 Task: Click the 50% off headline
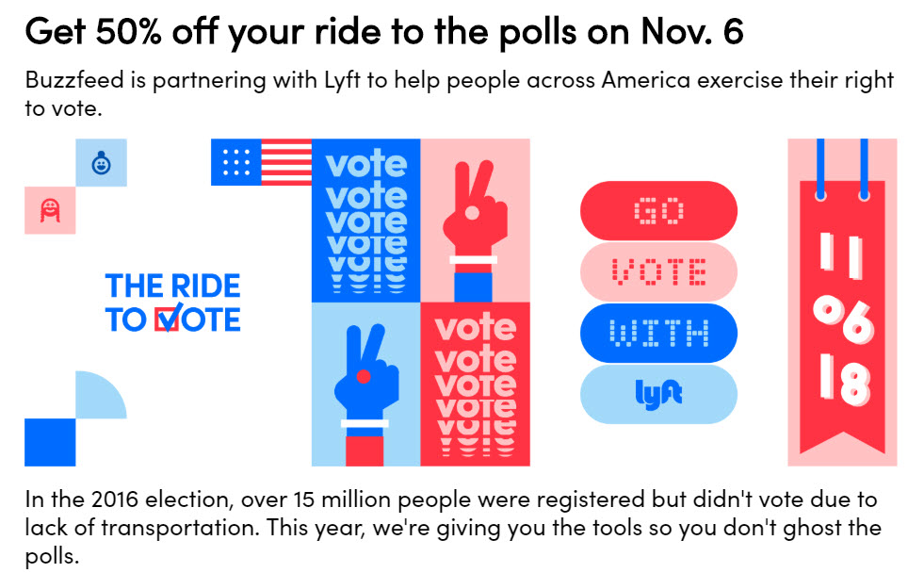click(383, 32)
